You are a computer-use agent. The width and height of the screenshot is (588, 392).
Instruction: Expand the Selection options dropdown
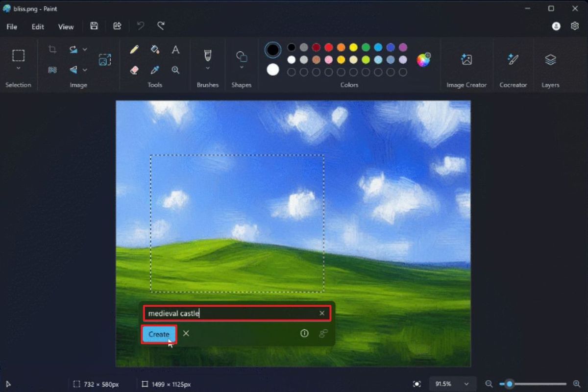[x=19, y=68]
